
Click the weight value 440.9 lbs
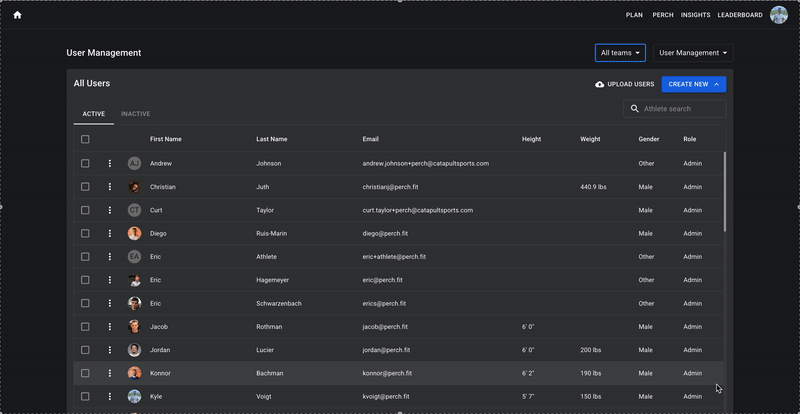[593, 187]
